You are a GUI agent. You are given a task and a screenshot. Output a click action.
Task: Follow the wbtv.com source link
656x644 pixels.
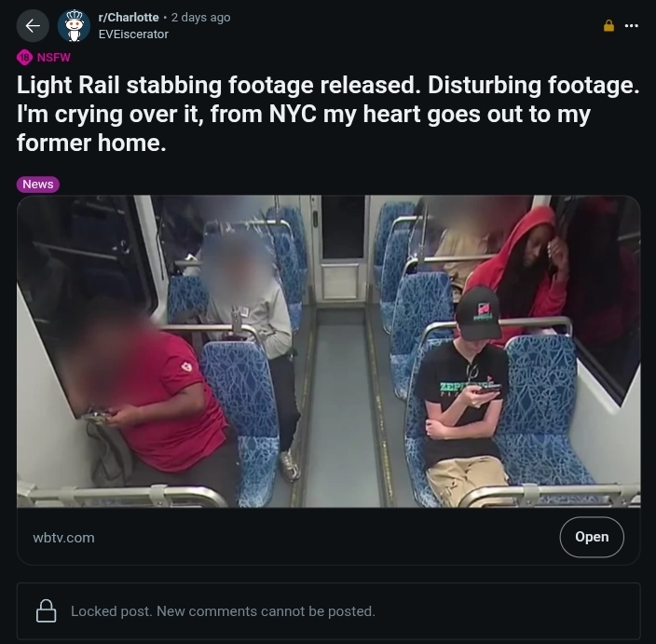tap(63, 538)
